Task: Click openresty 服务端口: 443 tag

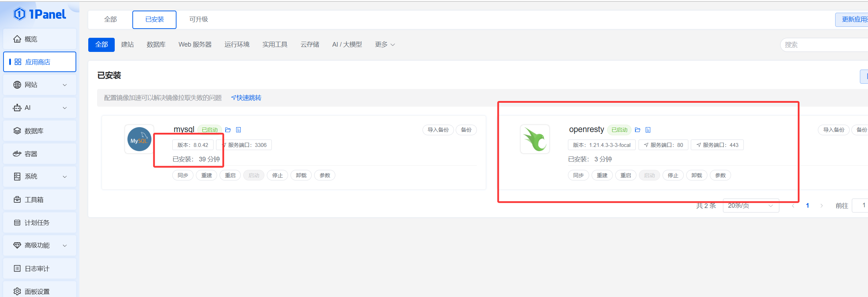Action: coord(717,145)
